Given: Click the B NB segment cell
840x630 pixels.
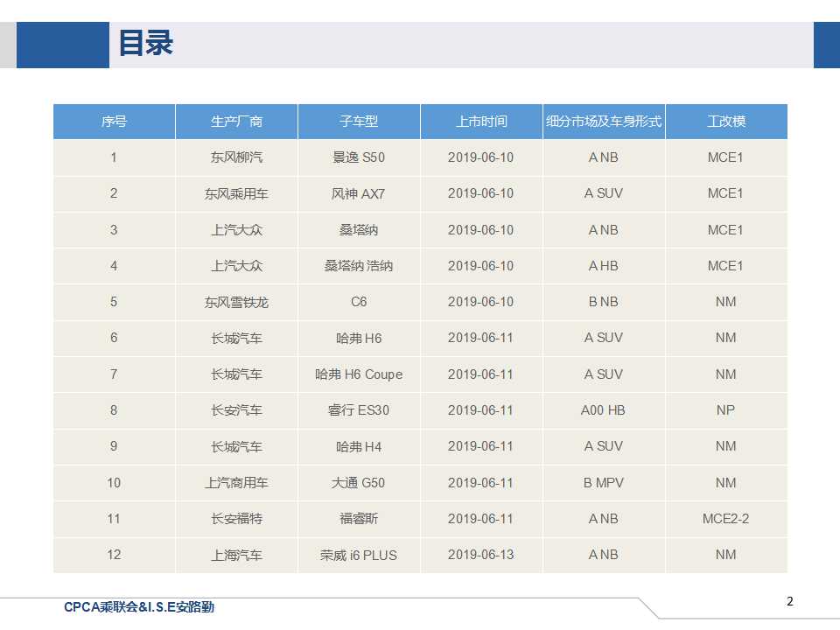Looking at the screenshot, I should click(x=604, y=302).
